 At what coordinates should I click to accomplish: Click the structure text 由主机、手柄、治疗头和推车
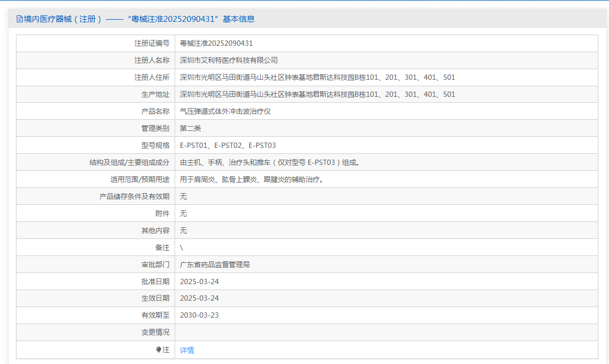click(x=225, y=163)
